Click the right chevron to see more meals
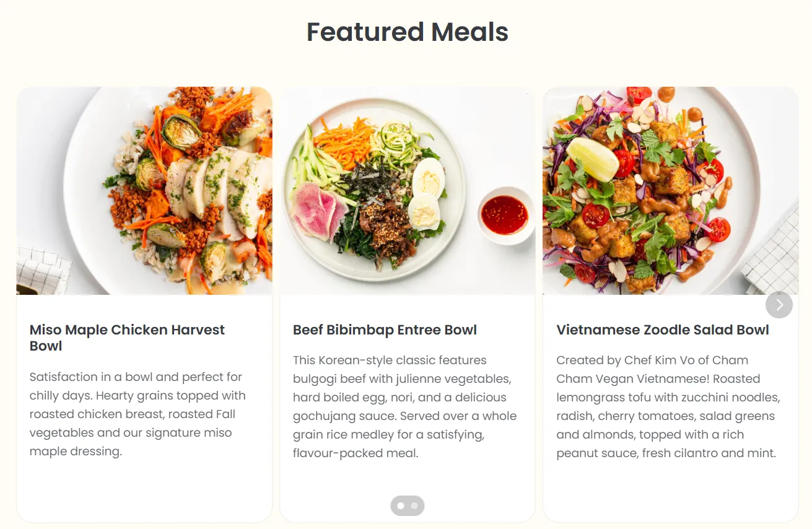The height and width of the screenshot is (529, 812). [x=779, y=305]
